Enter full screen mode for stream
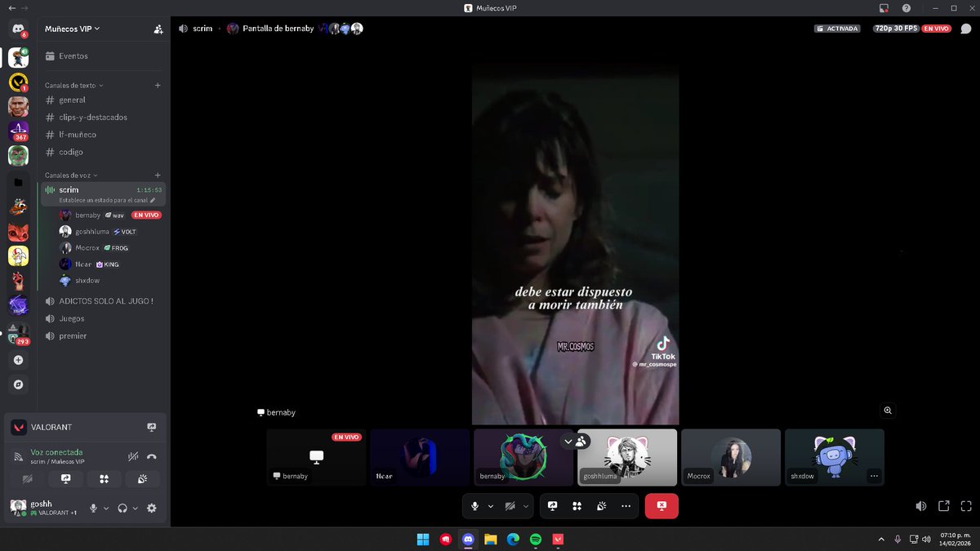The width and height of the screenshot is (980, 551). coord(966,506)
